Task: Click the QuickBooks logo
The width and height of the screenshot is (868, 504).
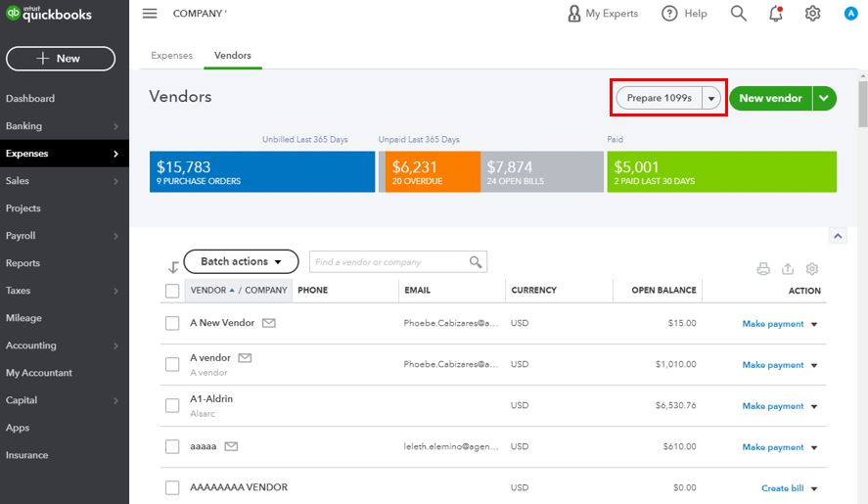Action: 49,14
